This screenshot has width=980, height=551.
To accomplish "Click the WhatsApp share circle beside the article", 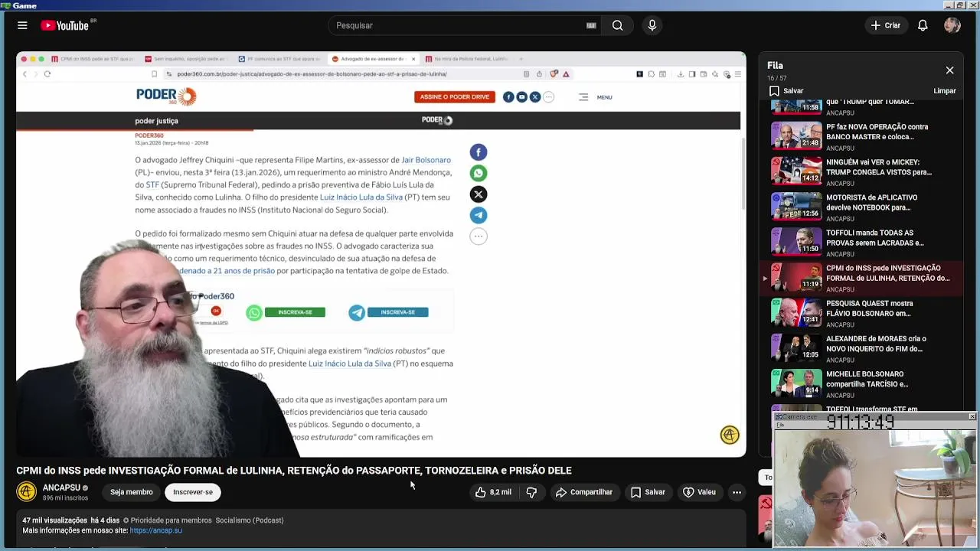I will point(479,173).
